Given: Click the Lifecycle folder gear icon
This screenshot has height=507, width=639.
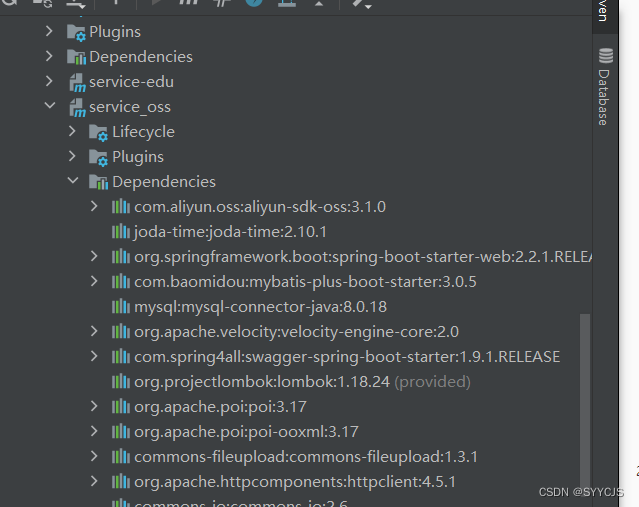Looking at the screenshot, I should click(99, 132).
